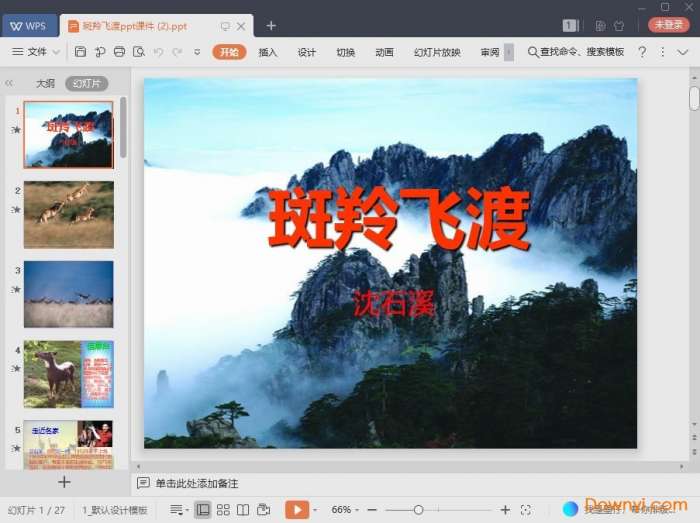700x523 pixels.
Task: Click the Print icon in quick toolbar
Action: click(119, 52)
